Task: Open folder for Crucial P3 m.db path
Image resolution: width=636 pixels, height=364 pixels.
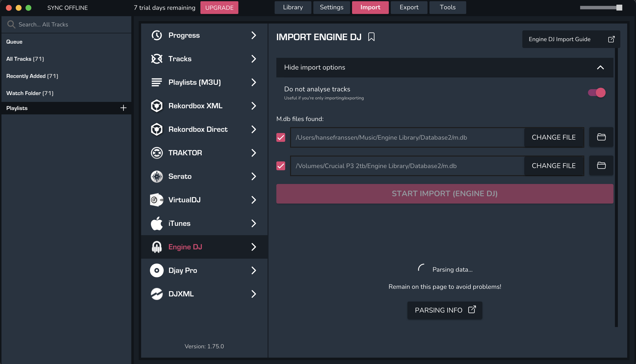Action: pyautogui.click(x=601, y=166)
